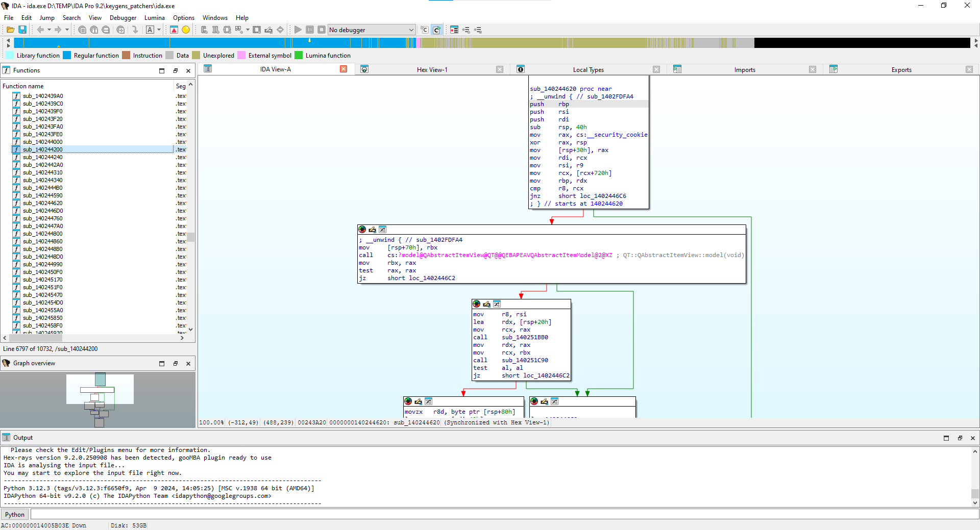The image size is (980, 530).
Task: Focus the Python command input field
Action: point(505,514)
